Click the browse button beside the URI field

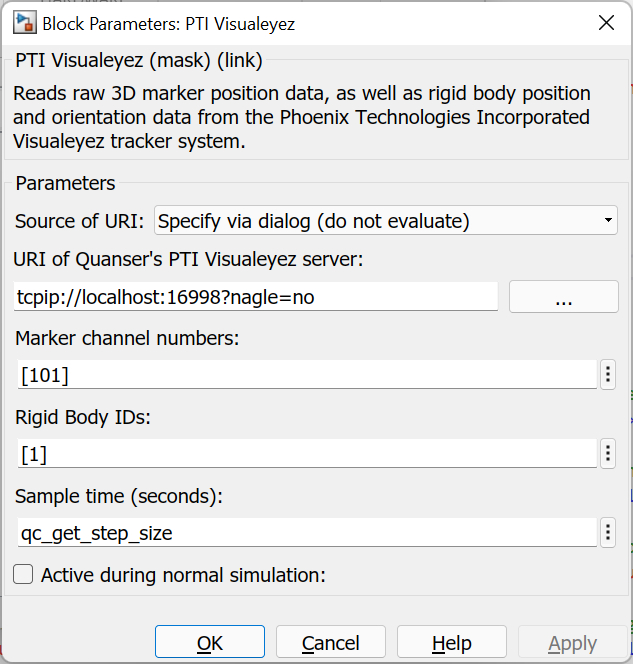[564, 297]
